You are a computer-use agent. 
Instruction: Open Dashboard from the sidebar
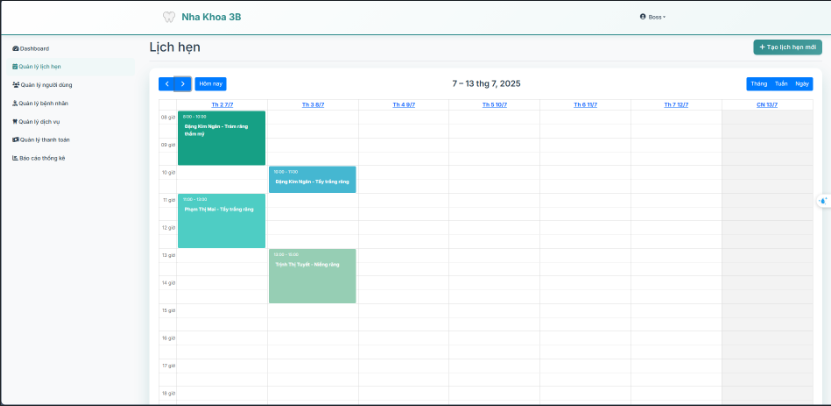point(34,48)
